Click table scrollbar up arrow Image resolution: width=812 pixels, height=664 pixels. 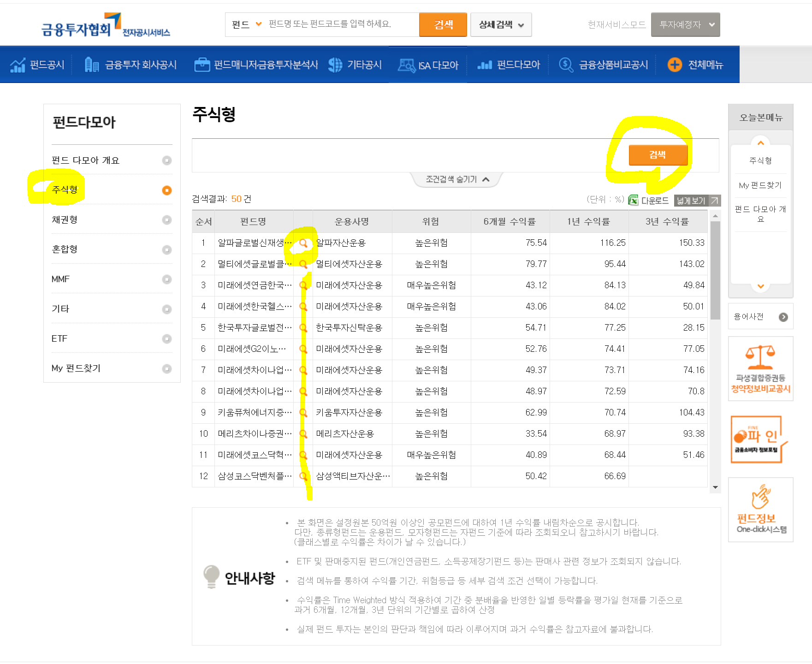pos(715,216)
